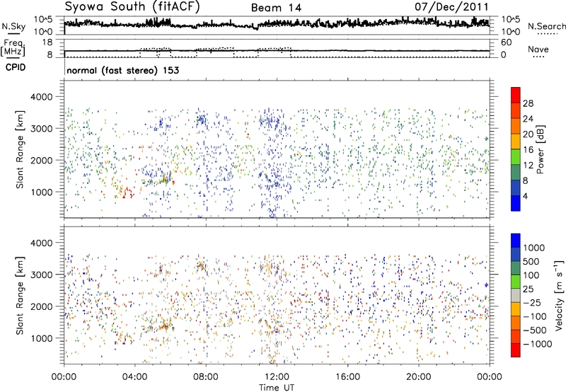Click the 'Syowa South (fitACF)' title
The image size is (566, 392).
pos(132,6)
